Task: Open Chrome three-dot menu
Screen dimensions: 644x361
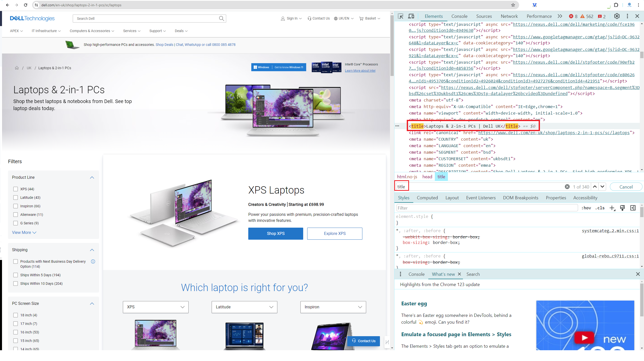Action: [x=638, y=5]
